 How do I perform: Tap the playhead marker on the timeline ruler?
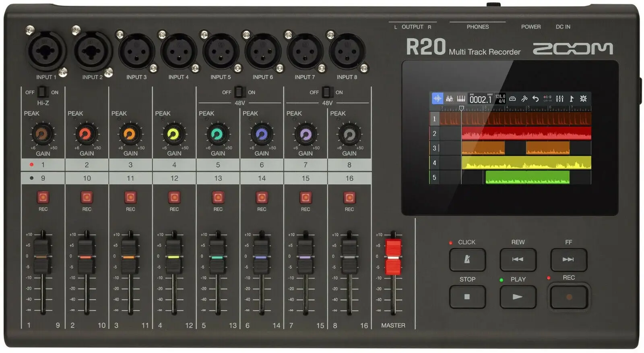click(462, 108)
